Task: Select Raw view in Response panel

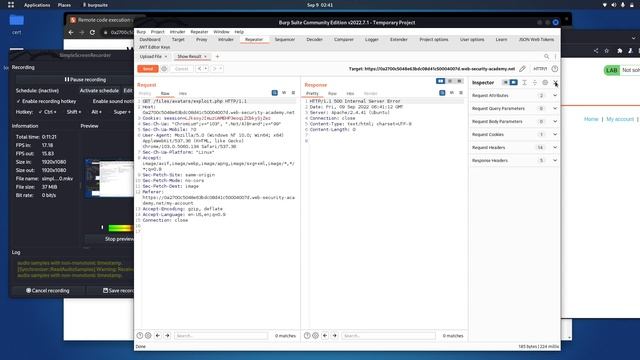Action: [333, 93]
